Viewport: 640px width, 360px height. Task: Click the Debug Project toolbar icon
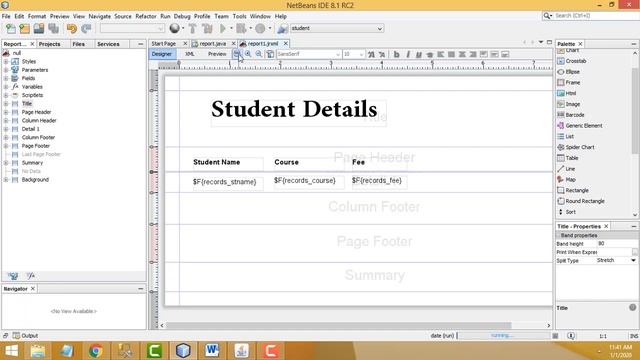click(241, 29)
